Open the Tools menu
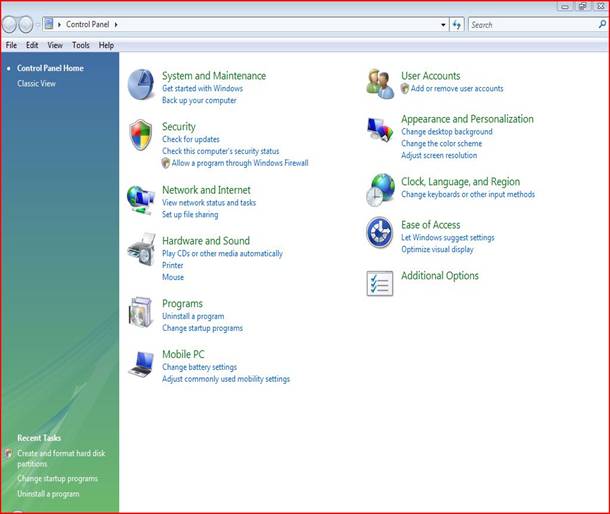This screenshot has width=610, height=514. pos(81,45)
